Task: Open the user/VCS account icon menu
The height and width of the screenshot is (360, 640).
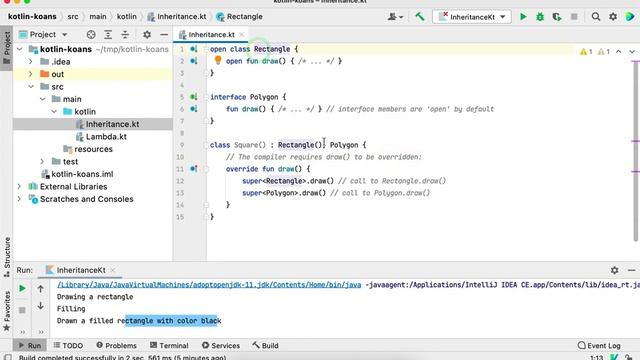Action: (395, 17)
